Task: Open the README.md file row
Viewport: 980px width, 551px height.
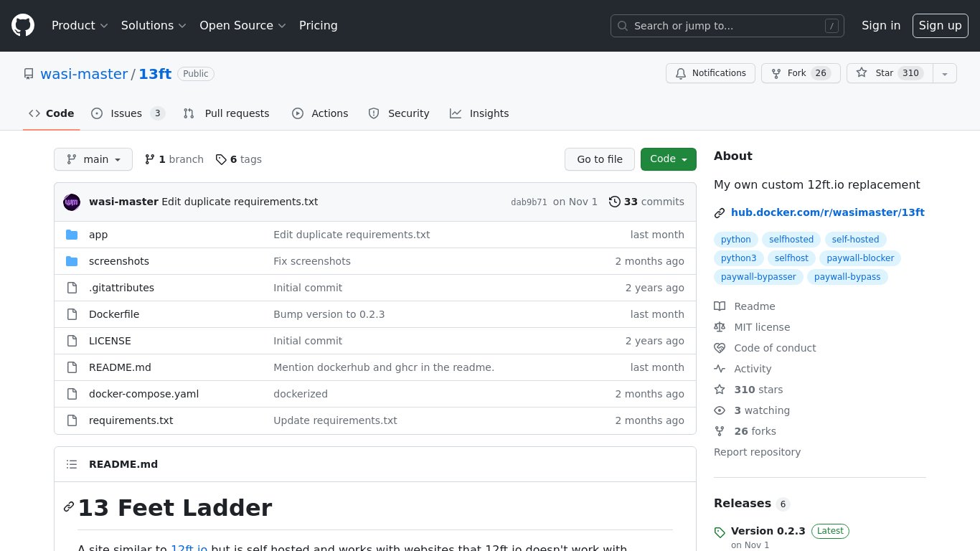Action: [375, 367]
